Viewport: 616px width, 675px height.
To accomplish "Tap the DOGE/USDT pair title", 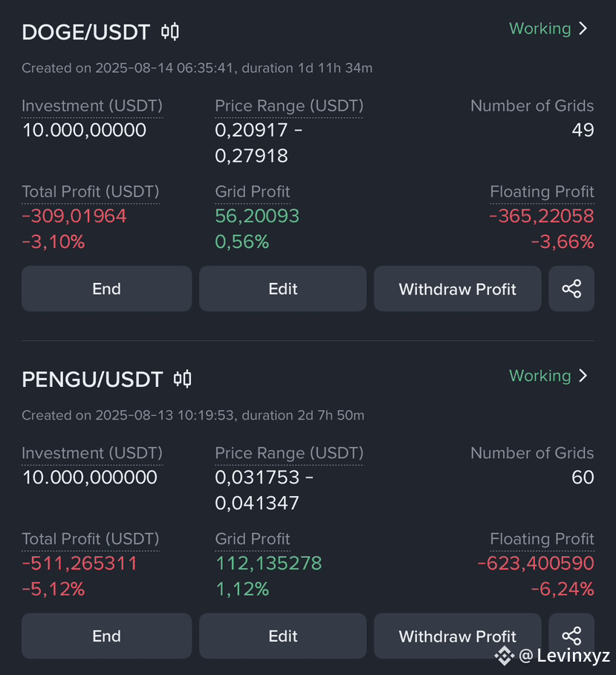I will [x=85, y=32].
